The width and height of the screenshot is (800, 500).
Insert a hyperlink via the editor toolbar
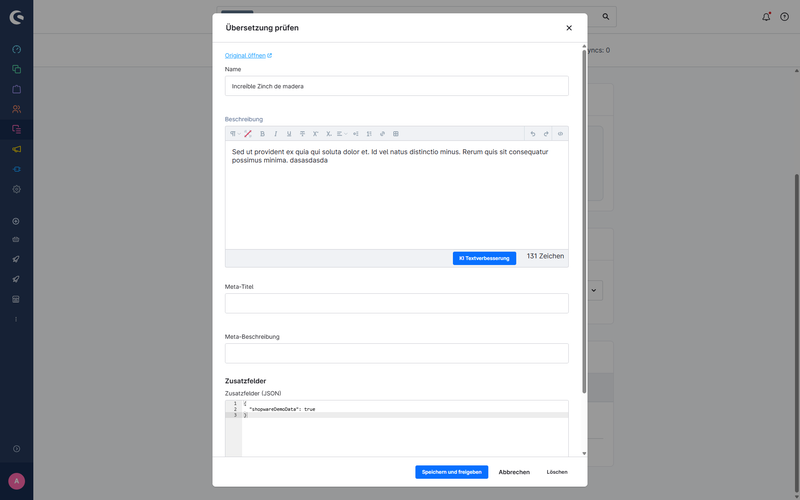click(x=382, y=134)
